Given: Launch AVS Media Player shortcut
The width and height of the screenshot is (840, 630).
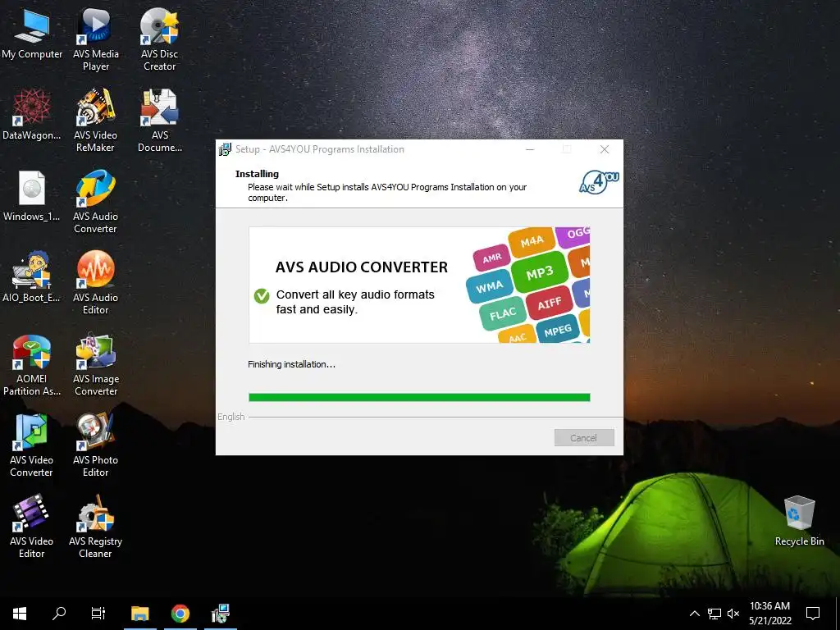Looking at the screenshot, I should 95,39.
